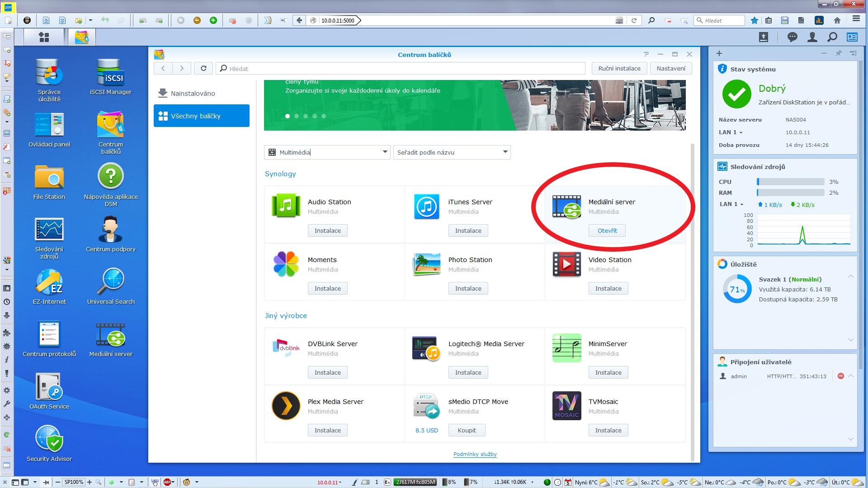Click Nastavení button in Centrum balíčků

coord(671,68)
